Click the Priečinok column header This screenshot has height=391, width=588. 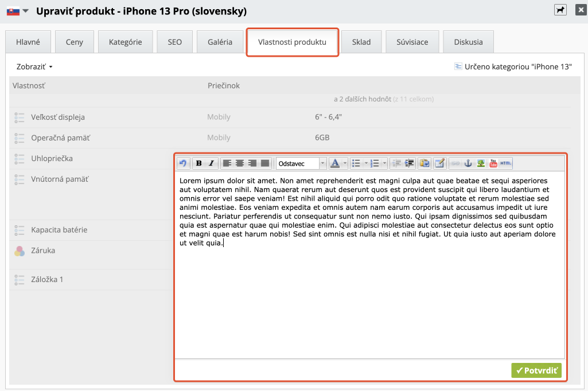point(224,85)
